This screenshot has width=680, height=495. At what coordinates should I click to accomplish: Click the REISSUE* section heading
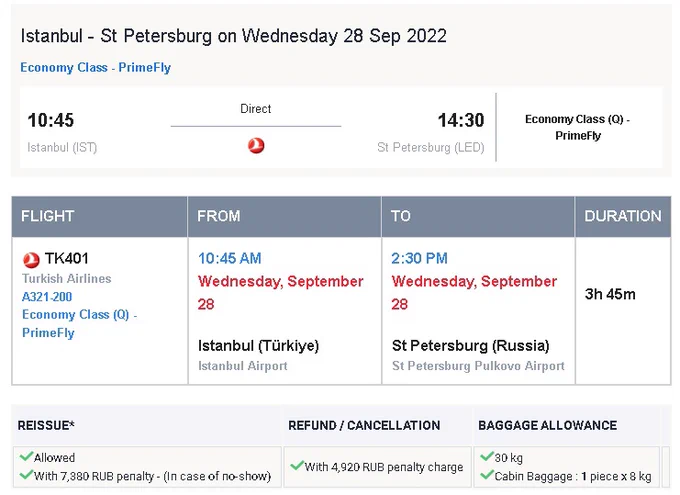click(x=46, y=425)
